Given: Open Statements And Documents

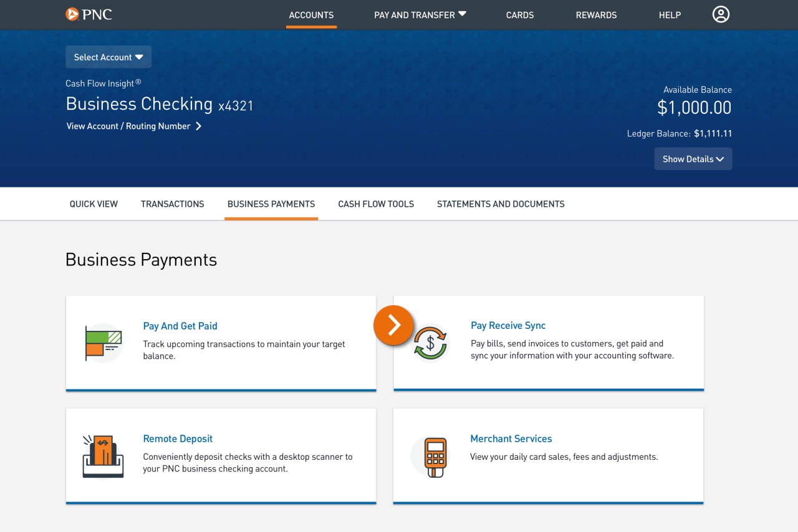Looking at the screenshot, I should pyautogui.click(x=501, y=204).
